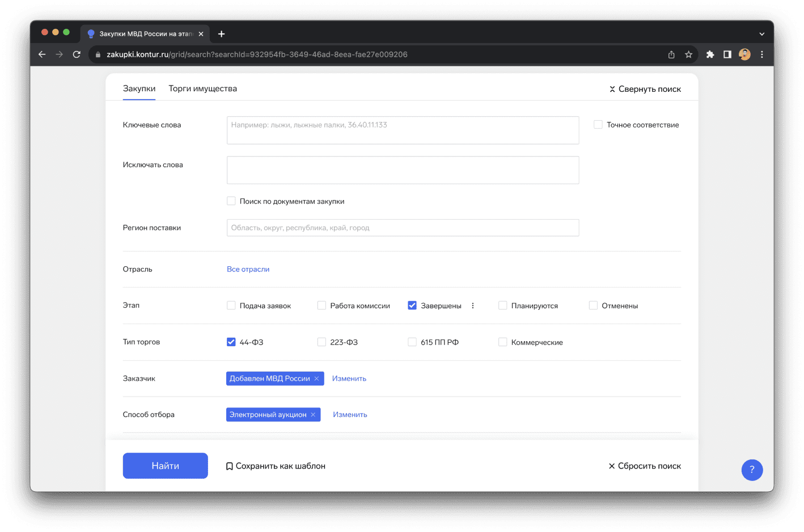
Task: Open the browser extensions puzzle icon
Action: 710,54
